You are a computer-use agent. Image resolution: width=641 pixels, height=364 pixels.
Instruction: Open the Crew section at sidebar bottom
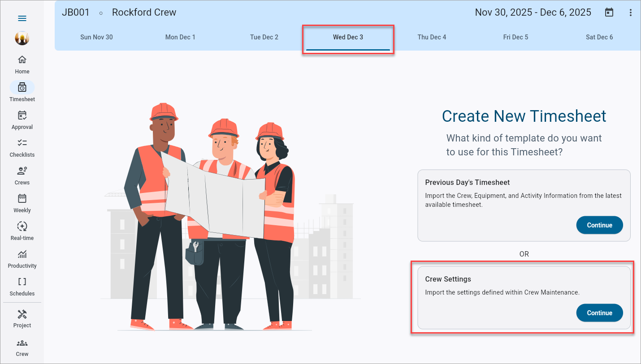coord(22,346)
